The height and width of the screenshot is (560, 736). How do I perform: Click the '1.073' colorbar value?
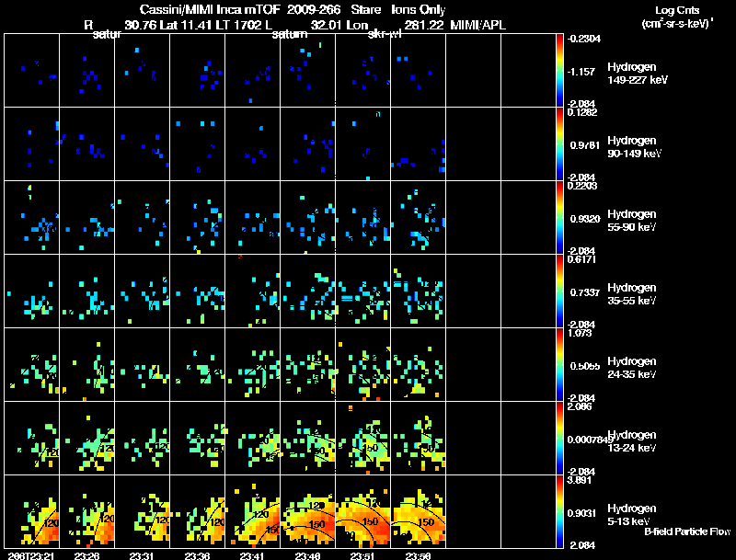[580, 333]
